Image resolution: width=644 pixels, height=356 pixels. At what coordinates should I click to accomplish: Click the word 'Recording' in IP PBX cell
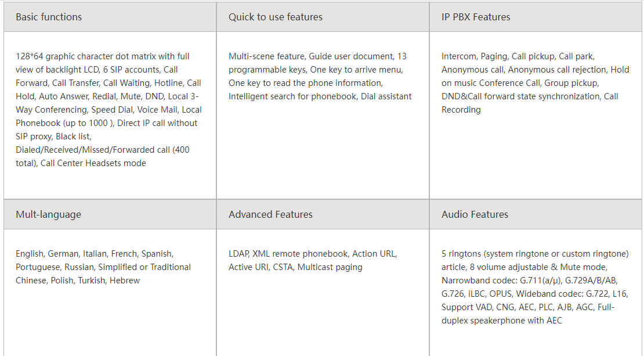click(461, 110)
